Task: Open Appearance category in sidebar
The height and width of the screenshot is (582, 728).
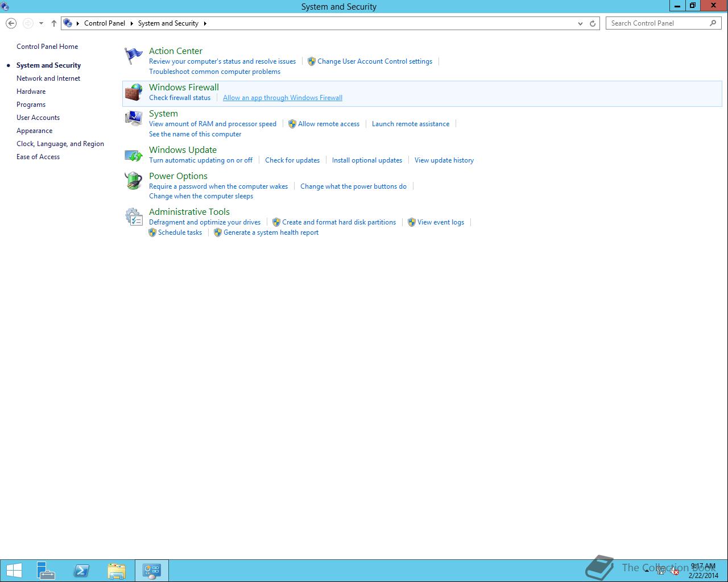Action: point(34,131)
